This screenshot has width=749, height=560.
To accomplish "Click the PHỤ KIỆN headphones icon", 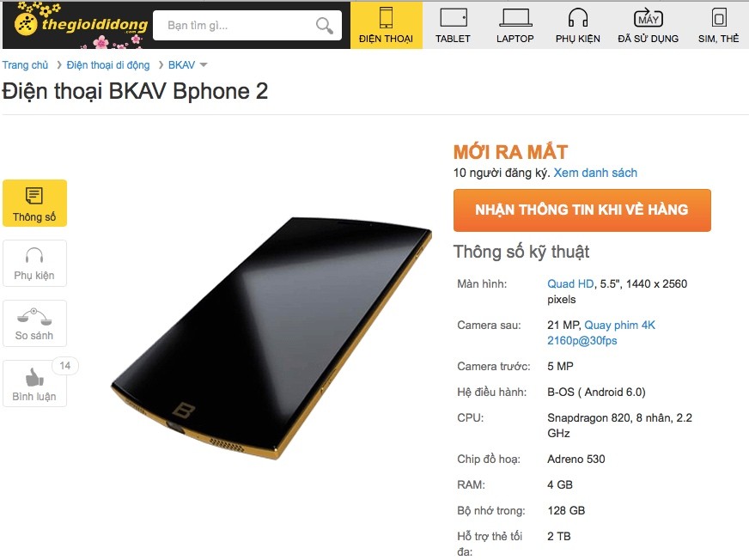I will pos(576,17).
